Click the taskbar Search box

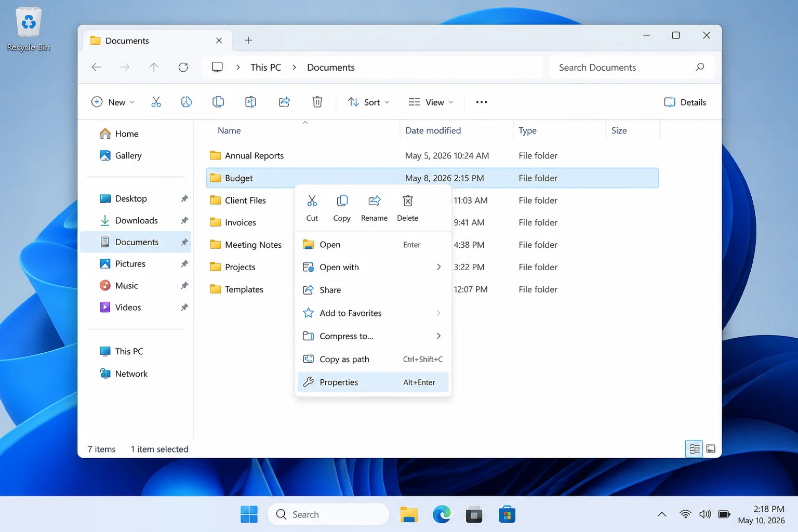click(328, 514)
